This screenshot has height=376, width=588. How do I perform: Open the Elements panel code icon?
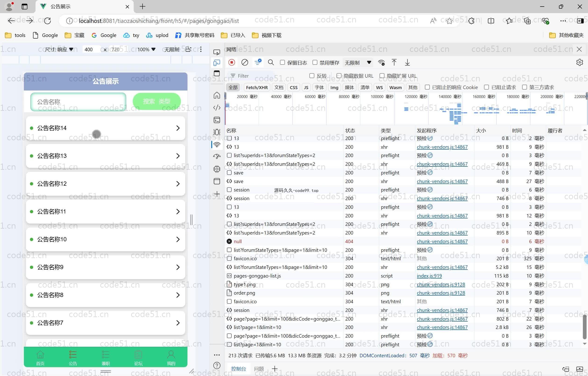click(217, 108)
